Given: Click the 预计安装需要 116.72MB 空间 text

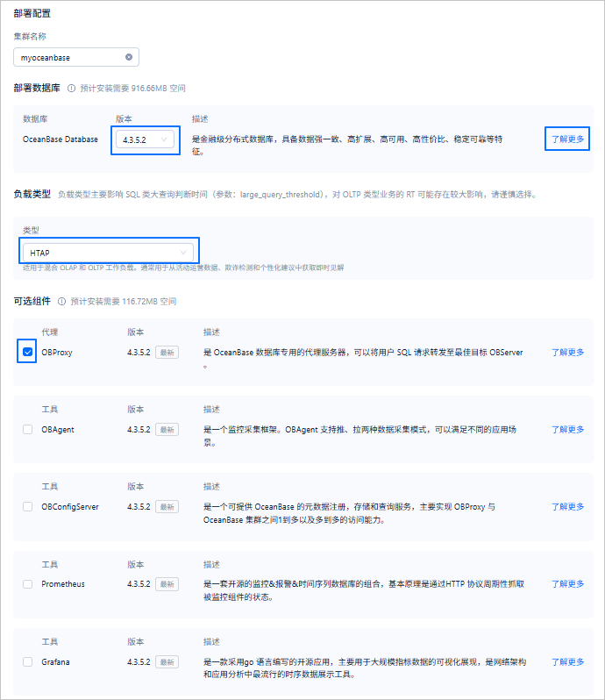Looking at the screenshot, I should pos(123,302).
